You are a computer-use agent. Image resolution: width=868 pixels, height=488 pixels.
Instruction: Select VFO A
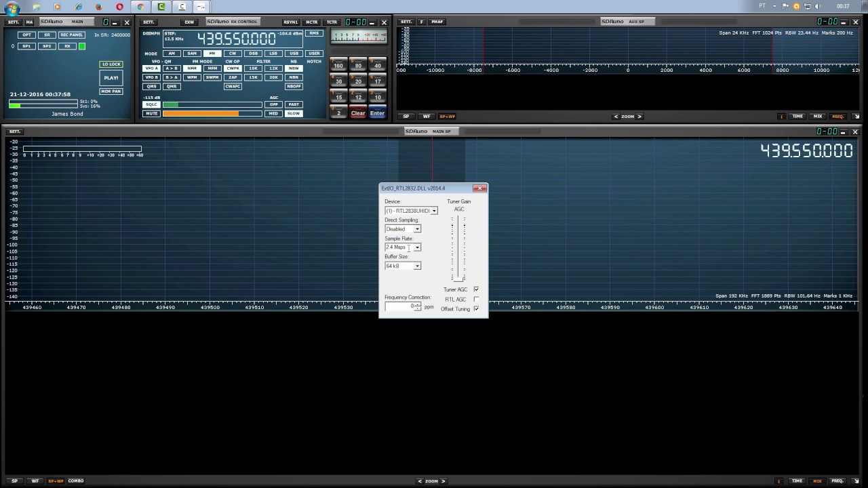[151, 68]
